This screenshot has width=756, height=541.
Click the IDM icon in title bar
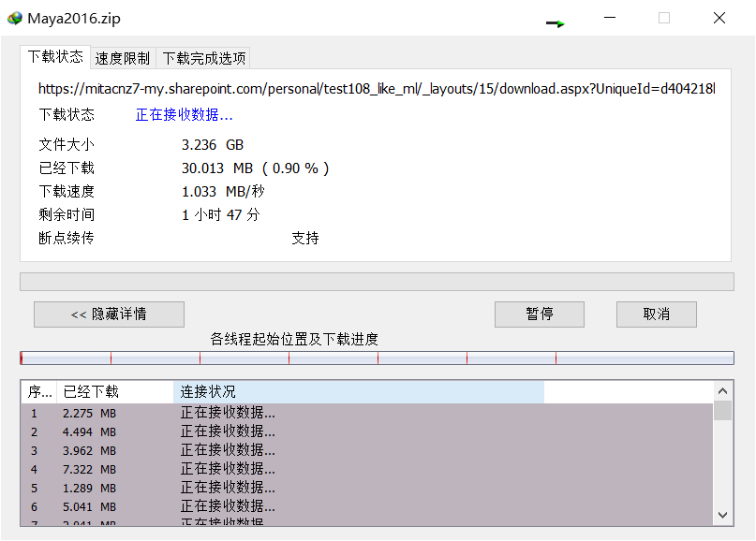(x=14, y=18)
